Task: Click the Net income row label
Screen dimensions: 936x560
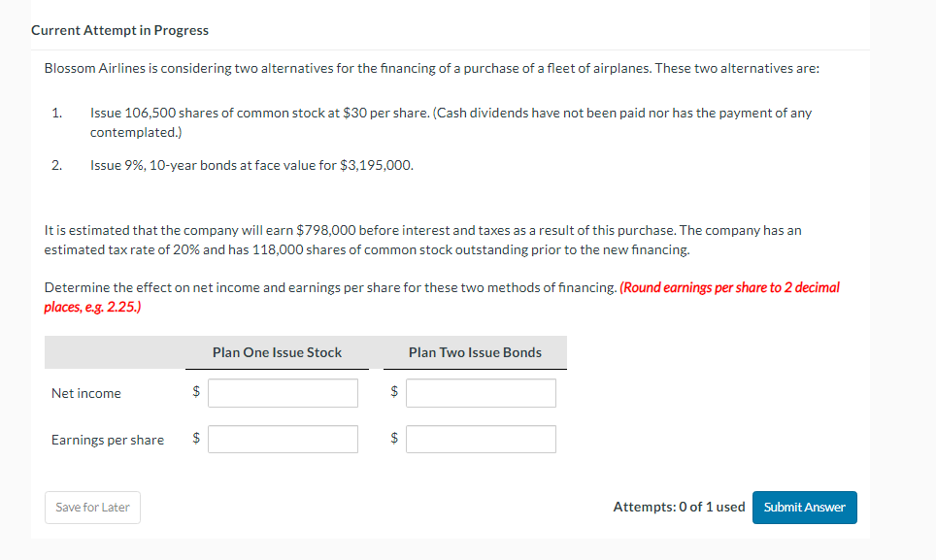Action: click(x=85, y=393)
